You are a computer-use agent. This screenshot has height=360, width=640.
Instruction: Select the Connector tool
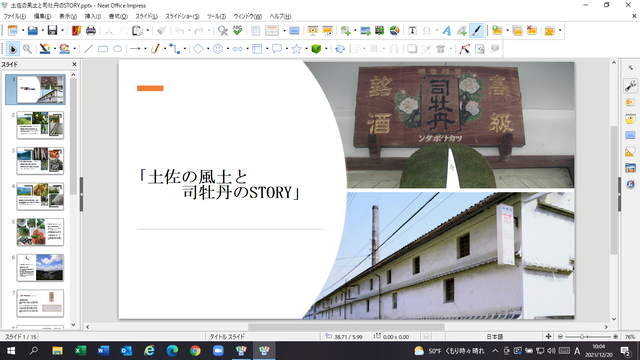(x=175, y=49)
